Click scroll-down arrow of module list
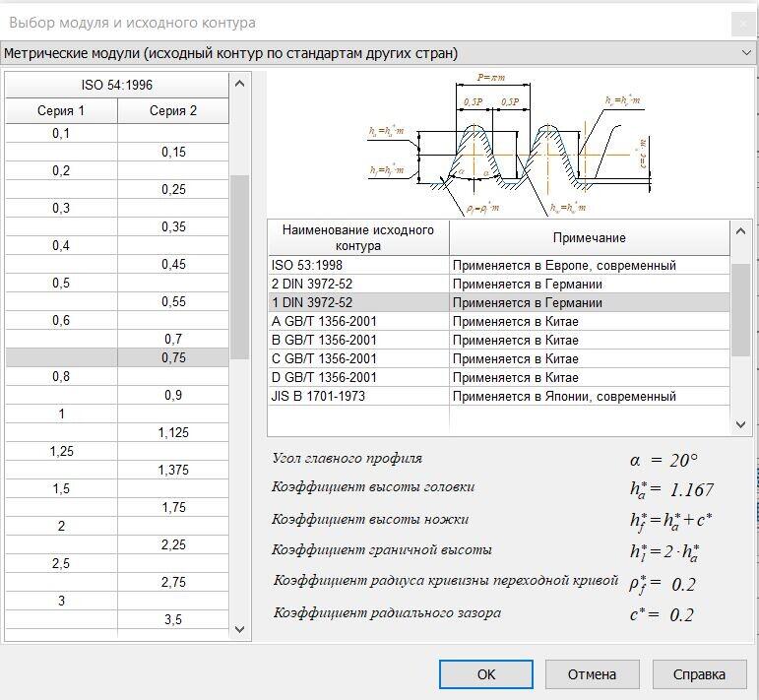 click(239, 629)
